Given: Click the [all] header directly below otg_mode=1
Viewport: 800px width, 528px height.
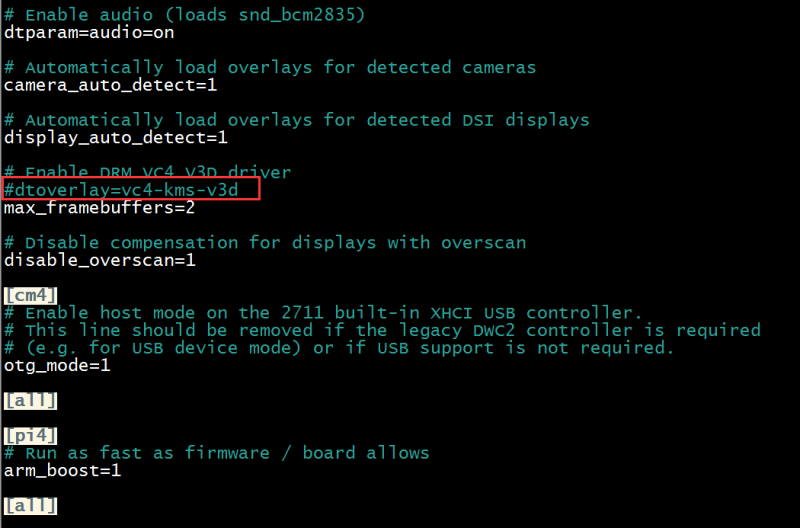Looking at the screenshot, I should 31,400.
